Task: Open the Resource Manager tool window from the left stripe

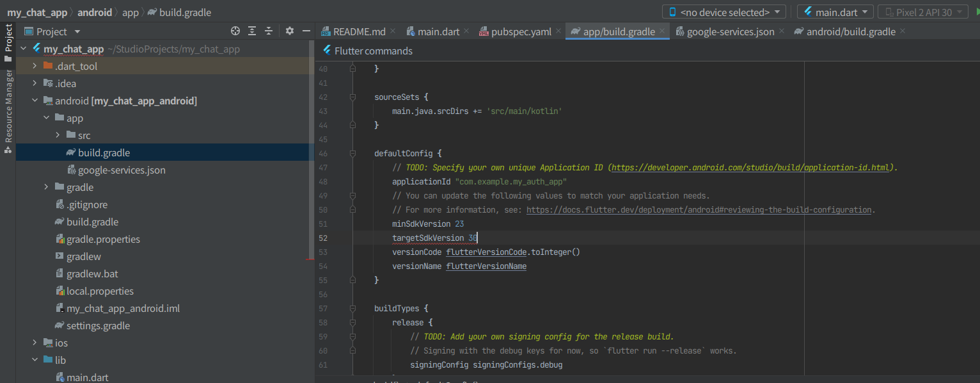Action: pos(8,112)
